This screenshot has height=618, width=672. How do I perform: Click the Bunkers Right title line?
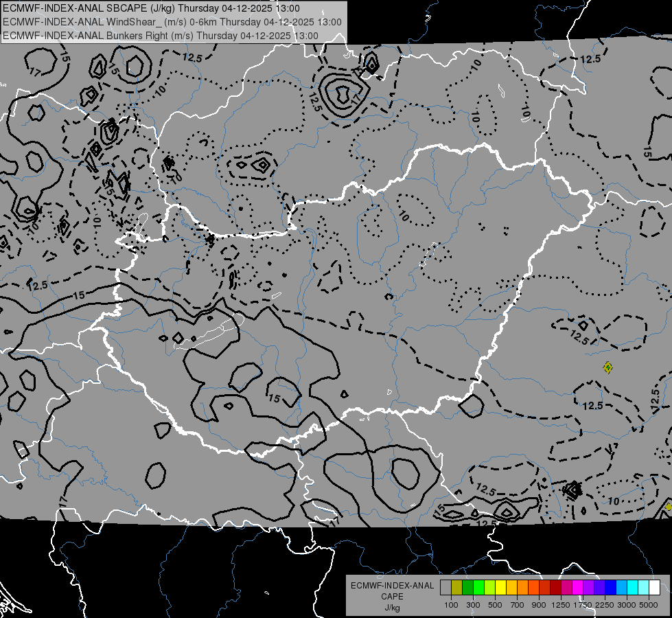(161, 36)
